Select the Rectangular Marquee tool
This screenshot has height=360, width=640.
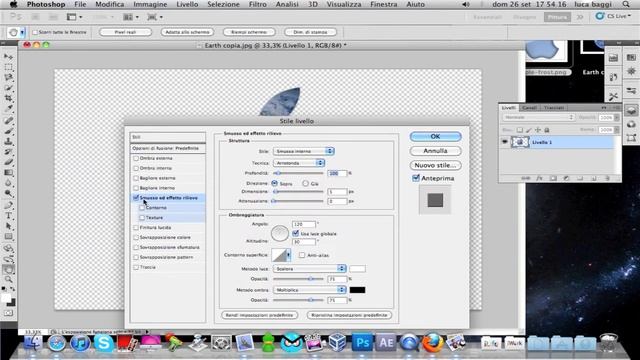click(x=8, y=67)
